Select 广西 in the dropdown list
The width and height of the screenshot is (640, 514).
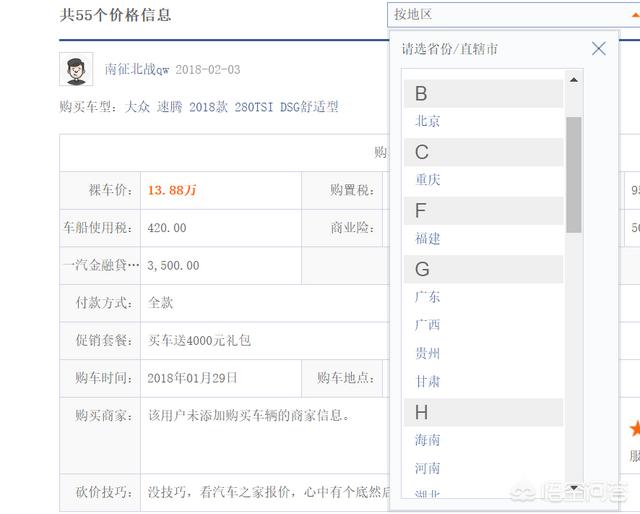tap(428, 325)
